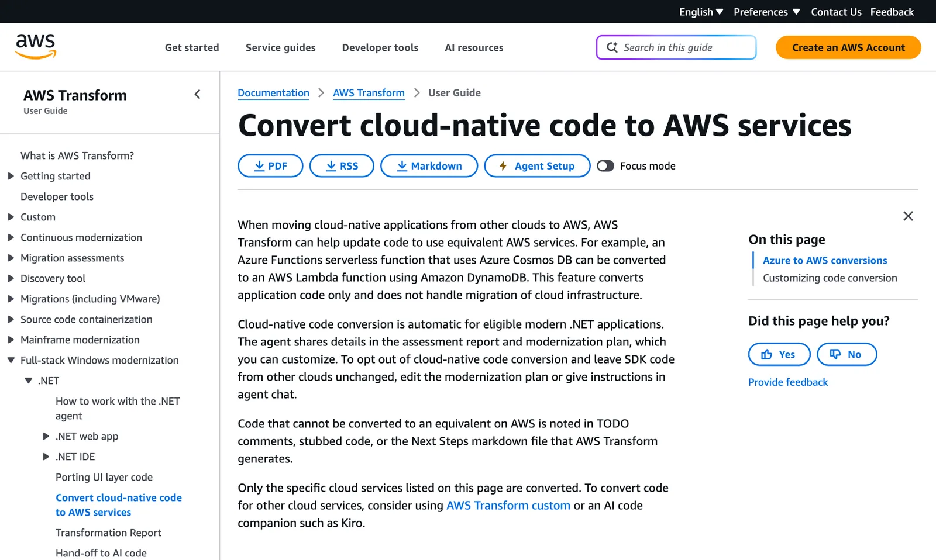Open the Developer tools menu
This screenshot has width=936, height=560.
380,47
